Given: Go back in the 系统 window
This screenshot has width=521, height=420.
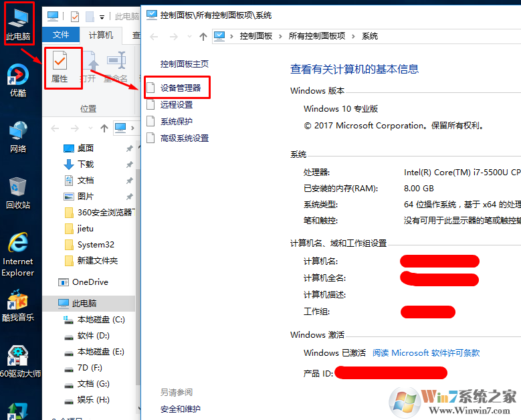Looking at the screenshot, I should (x=154, y=36).
